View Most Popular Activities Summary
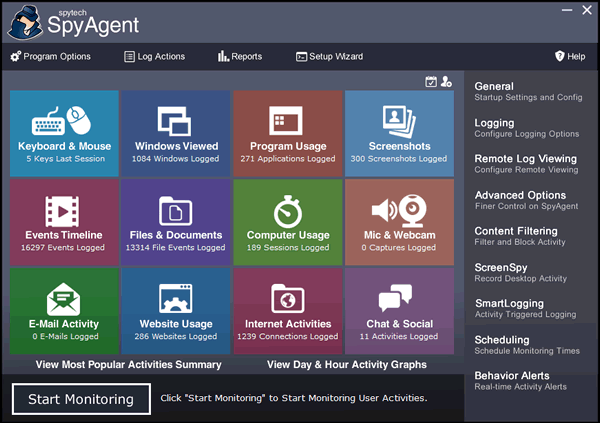 129,364
